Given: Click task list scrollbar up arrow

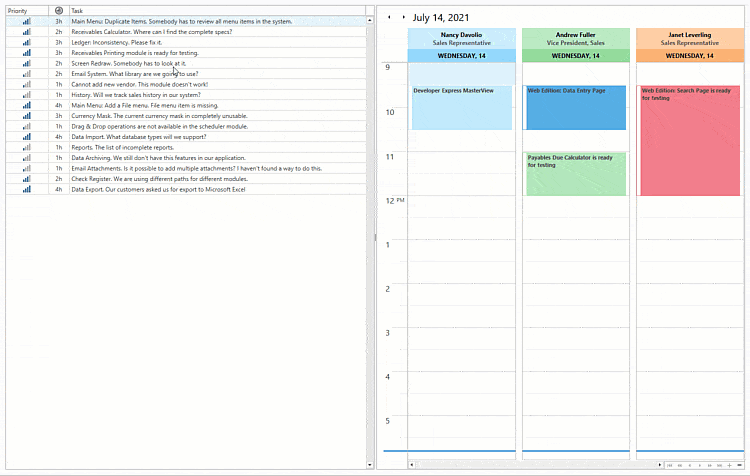Looking at the screenshot, I should click(370, 21).
